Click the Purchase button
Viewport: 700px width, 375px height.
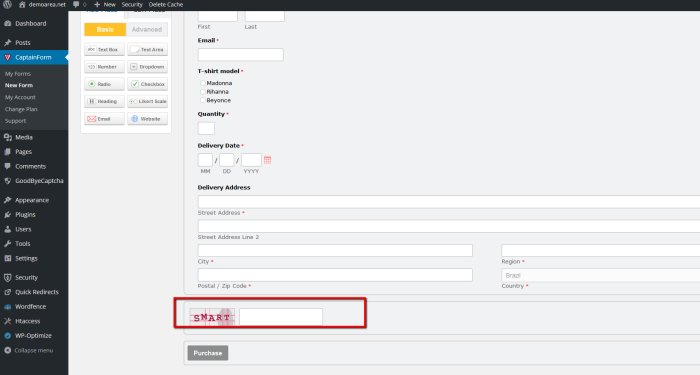[x=208, y=353]
